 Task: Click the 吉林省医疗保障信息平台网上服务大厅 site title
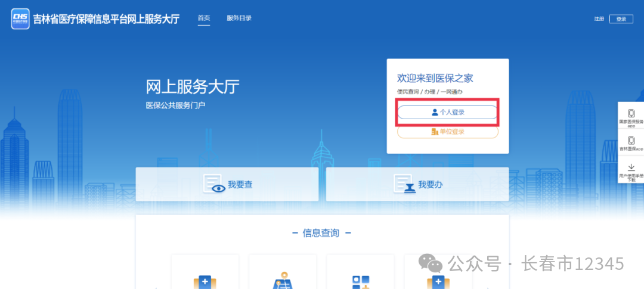tap(106, 18)
